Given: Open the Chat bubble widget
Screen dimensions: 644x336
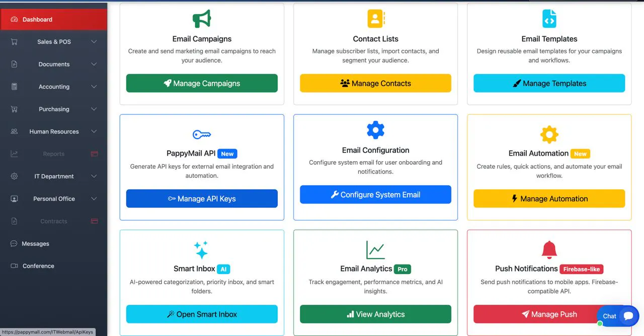Looking at the screenshot, I should coord(618,316).
